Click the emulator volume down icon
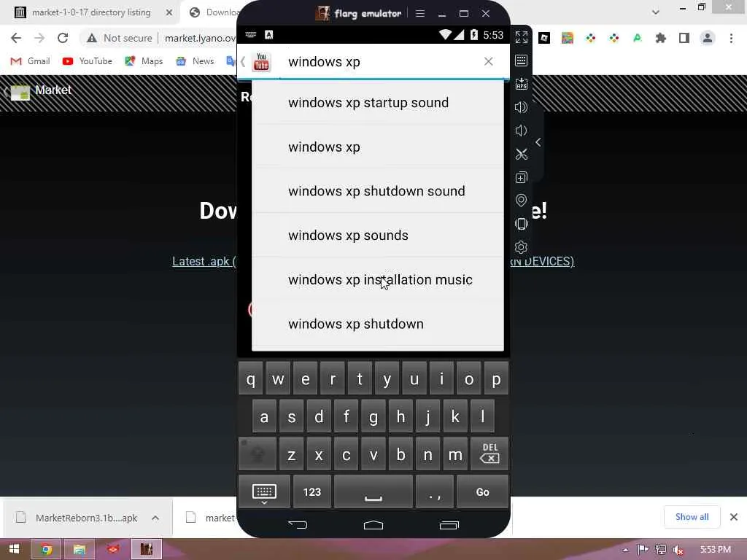Viewport: 747px width, 560px height. click(x=521, y=131)
